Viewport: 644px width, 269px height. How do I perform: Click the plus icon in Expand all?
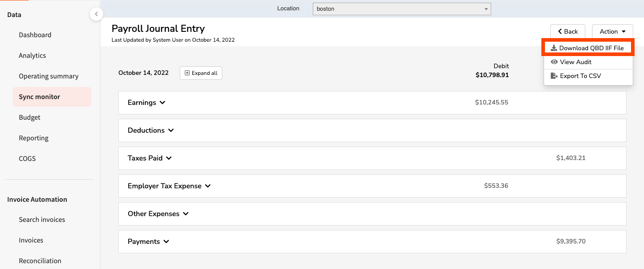(187, 73)
